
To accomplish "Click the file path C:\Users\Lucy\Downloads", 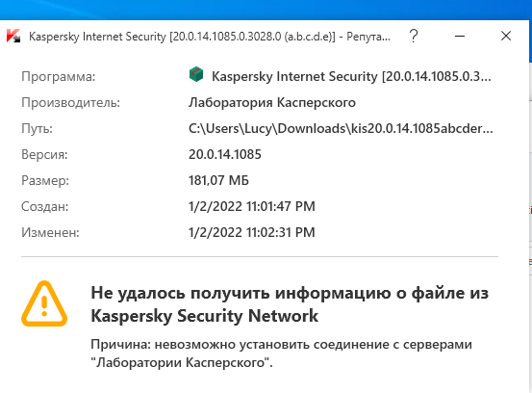I will (341, 129).
